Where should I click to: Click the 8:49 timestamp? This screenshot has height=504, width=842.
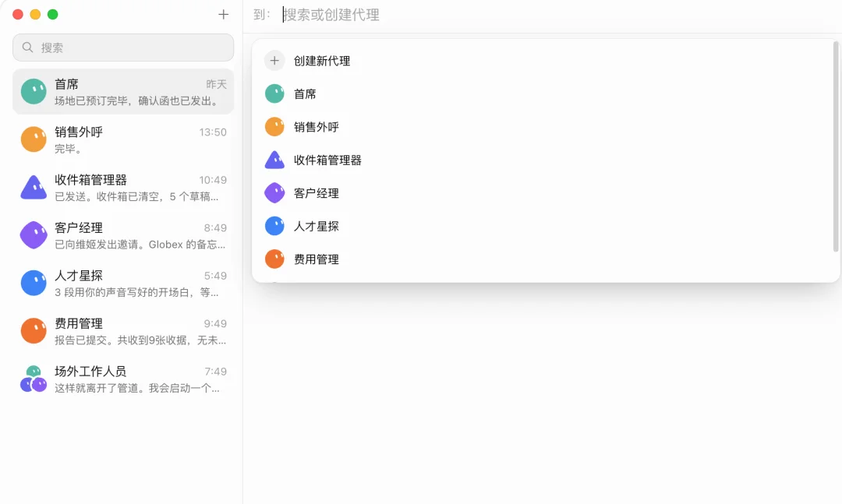click(215, 227)
